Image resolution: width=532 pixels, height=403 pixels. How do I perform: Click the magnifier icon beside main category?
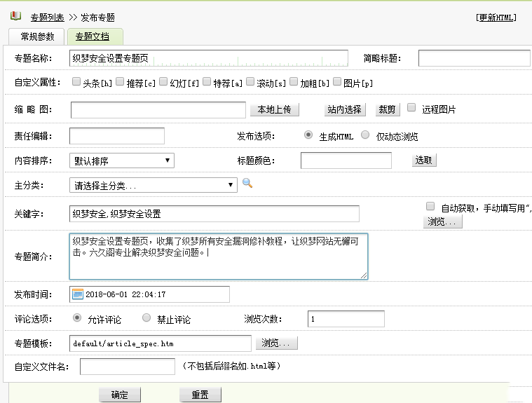(247, 184)
